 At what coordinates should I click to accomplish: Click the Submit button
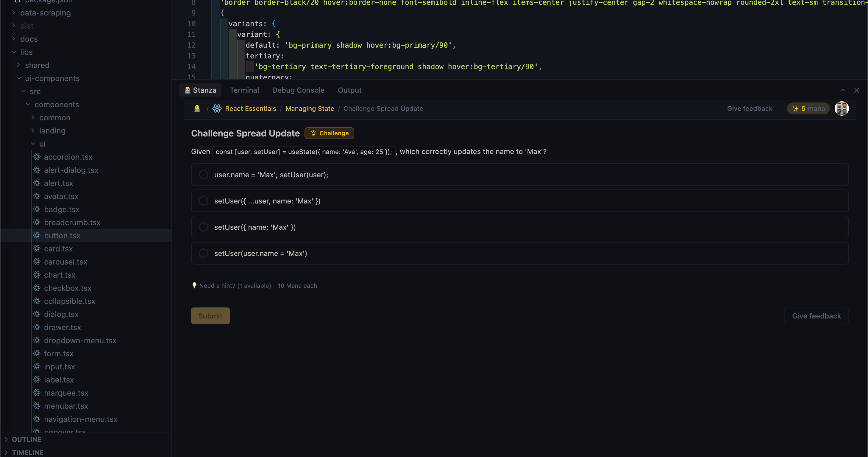coord(210,315)
